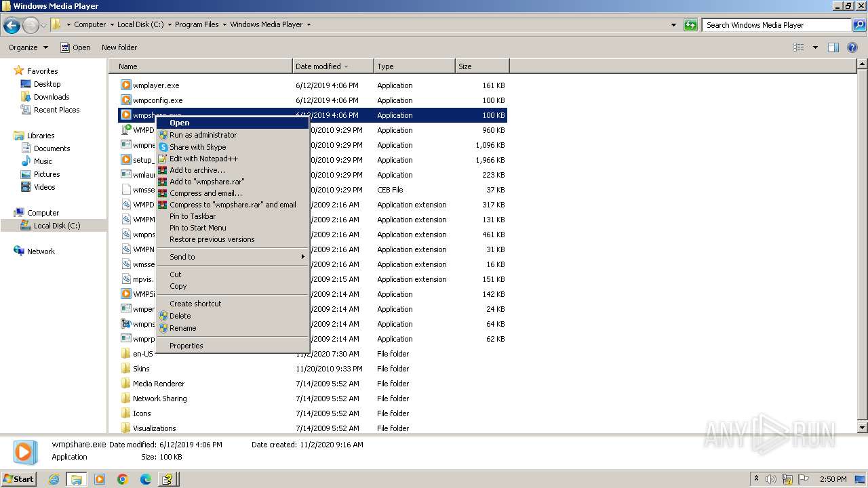This screenshot has width=868, height=488.
Task: Click the Back navigation arrow
Action: coord(12,25)
